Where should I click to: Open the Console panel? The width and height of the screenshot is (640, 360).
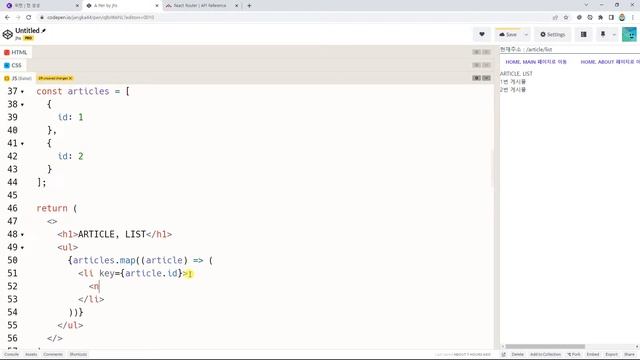pyautogui.click(x=11, y=354)
